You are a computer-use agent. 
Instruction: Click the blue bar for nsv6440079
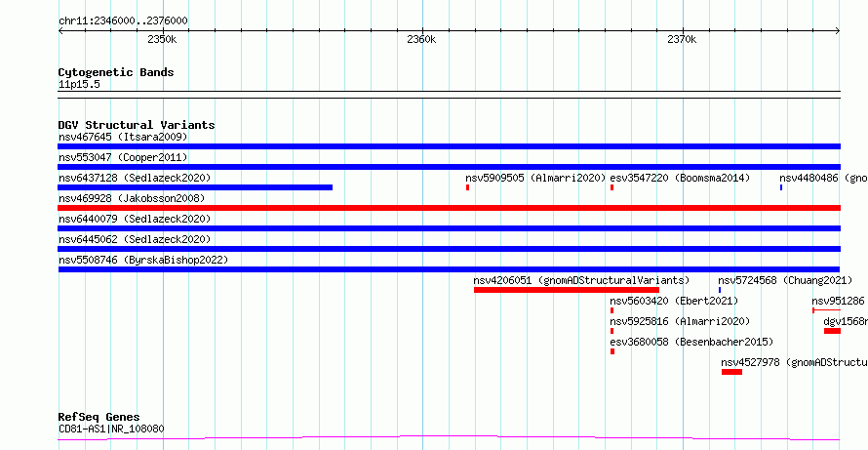click(449, 228)
